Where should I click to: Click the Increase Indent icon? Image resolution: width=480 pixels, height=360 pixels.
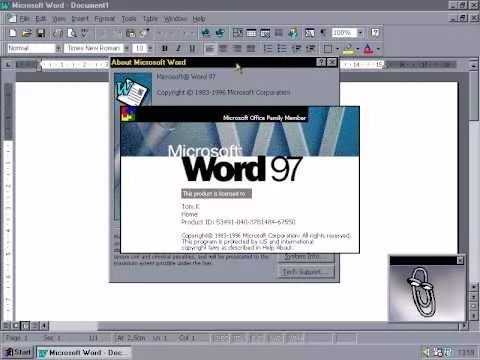point(310,49)
